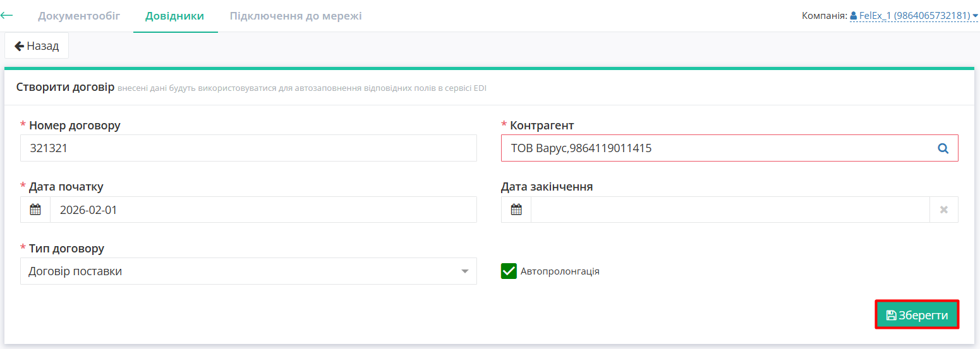Toggle the Автопролонгація checkbox
The image size is (980, 349).
click(509, 271)
